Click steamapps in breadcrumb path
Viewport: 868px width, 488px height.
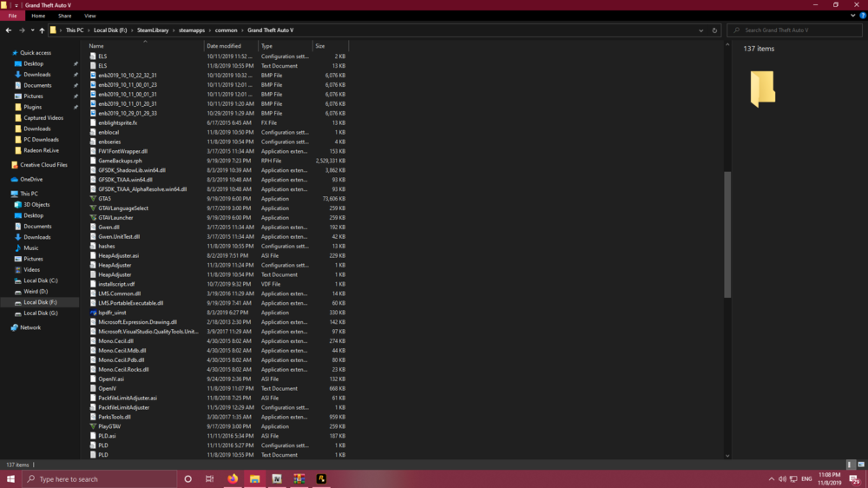(192, 30)
